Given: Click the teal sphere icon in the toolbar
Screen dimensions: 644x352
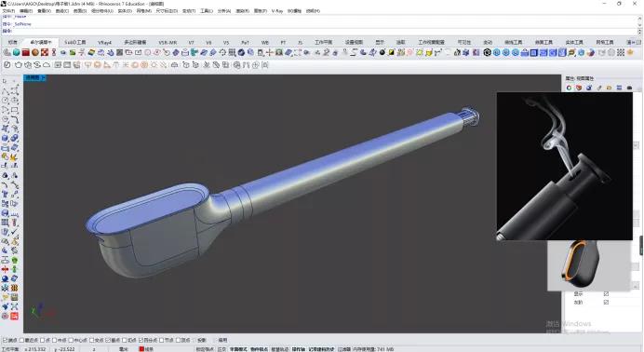Looking at the screenshot, I should [x=16, y=52].
